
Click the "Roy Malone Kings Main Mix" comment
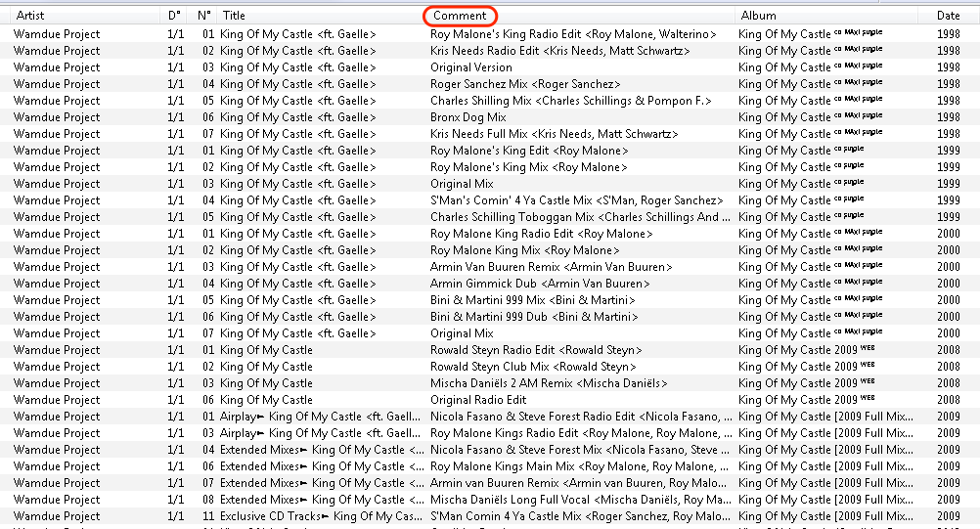(x=579, y=466)
